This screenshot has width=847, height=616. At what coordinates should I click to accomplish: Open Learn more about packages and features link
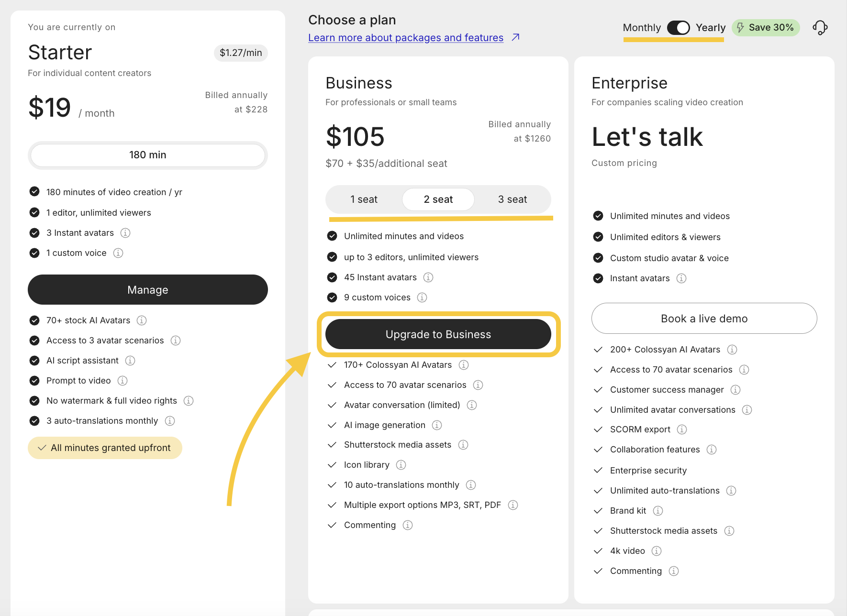tap(405, 38)
